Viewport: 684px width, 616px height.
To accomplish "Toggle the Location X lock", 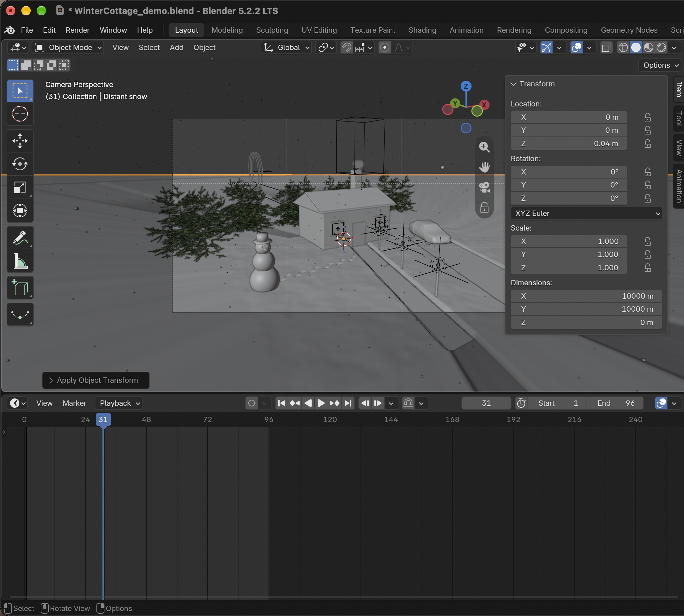I will click(x=647, y=117).
